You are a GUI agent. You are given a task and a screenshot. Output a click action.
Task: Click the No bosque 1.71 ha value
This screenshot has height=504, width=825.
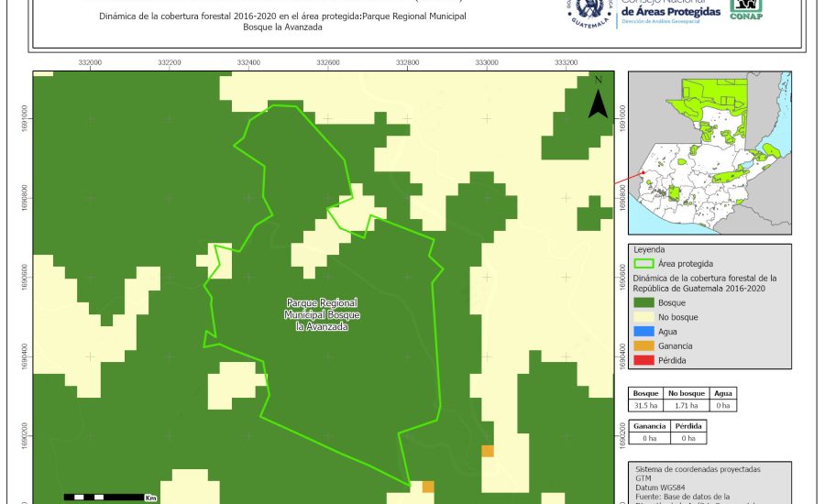pos(684,404)
